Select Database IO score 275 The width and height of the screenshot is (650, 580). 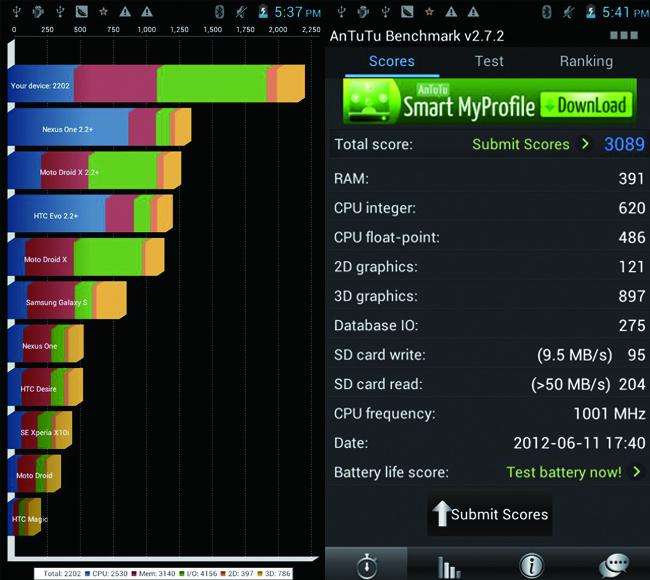click(x=632, y=325)
